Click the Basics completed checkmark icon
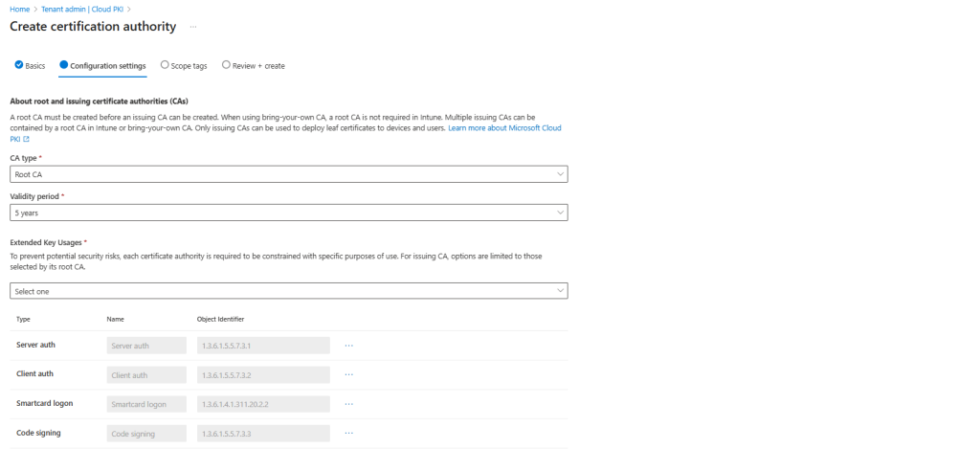The image size is (980, 449). [18, 65]
